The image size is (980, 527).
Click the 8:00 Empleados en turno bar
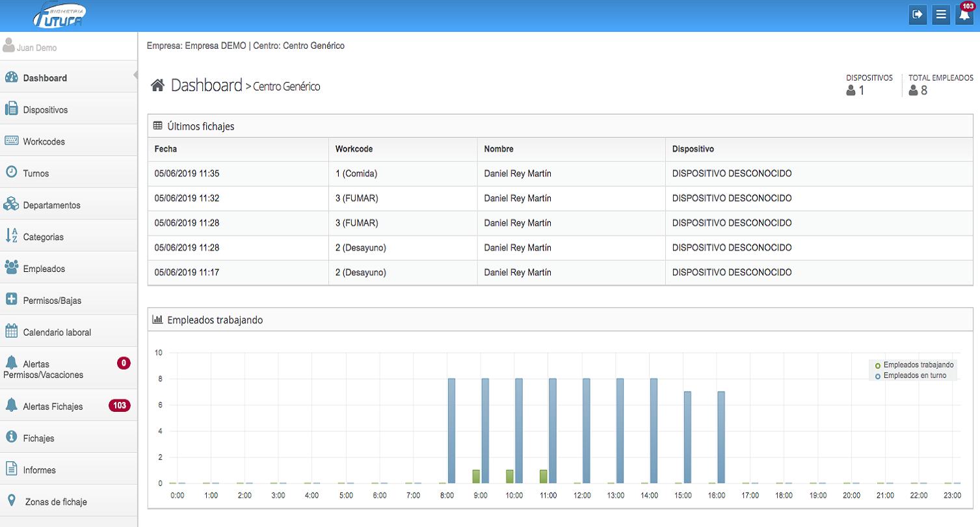[451, 431]
